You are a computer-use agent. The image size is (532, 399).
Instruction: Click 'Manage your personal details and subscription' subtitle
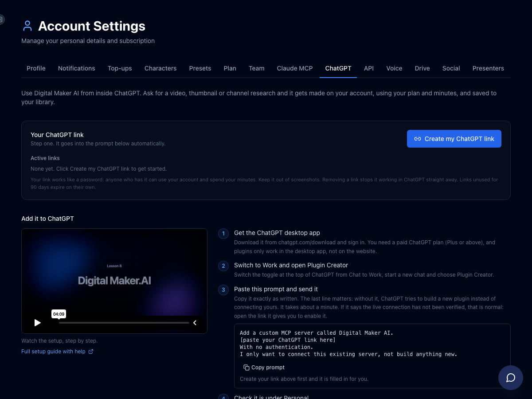(88, 41)
